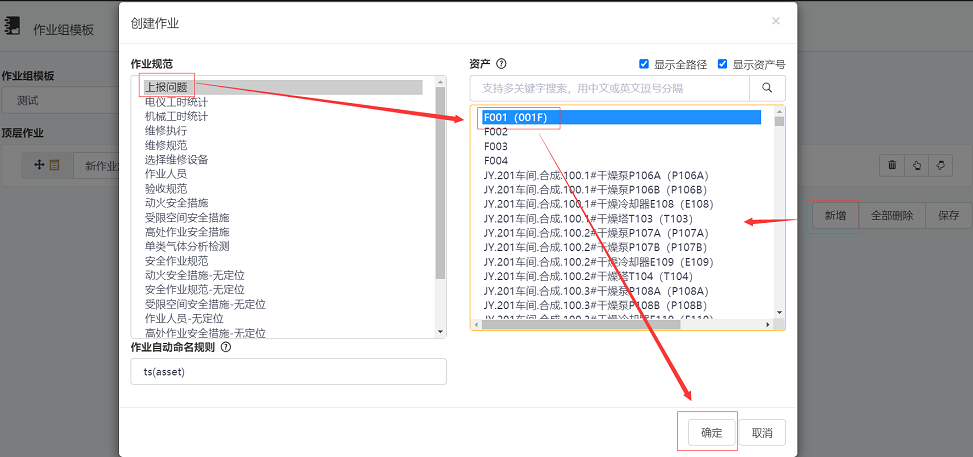Click the 取消 button
The width and height of the screenshot is (973, 457).
pyautogui.click(x=762, y=433)
